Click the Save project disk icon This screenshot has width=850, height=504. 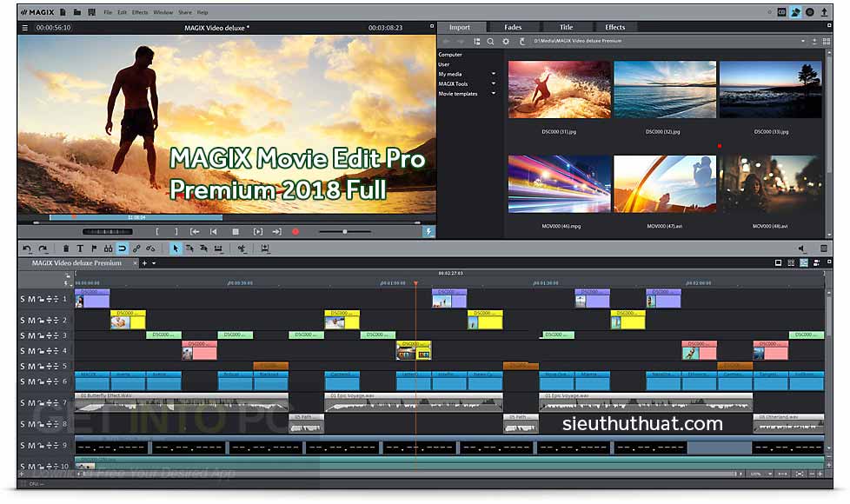(91, 12)
